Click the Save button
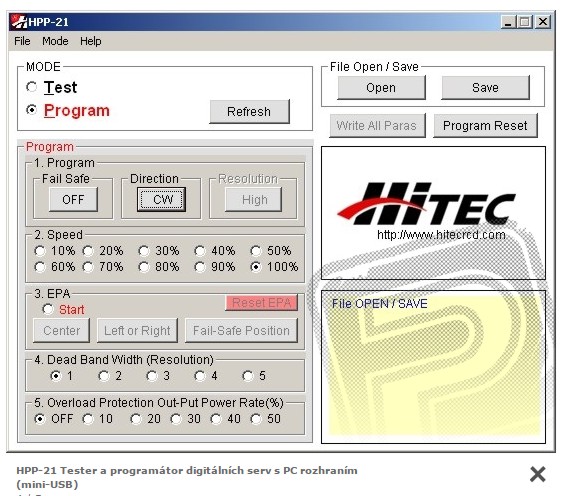 (x=485, y=88)
